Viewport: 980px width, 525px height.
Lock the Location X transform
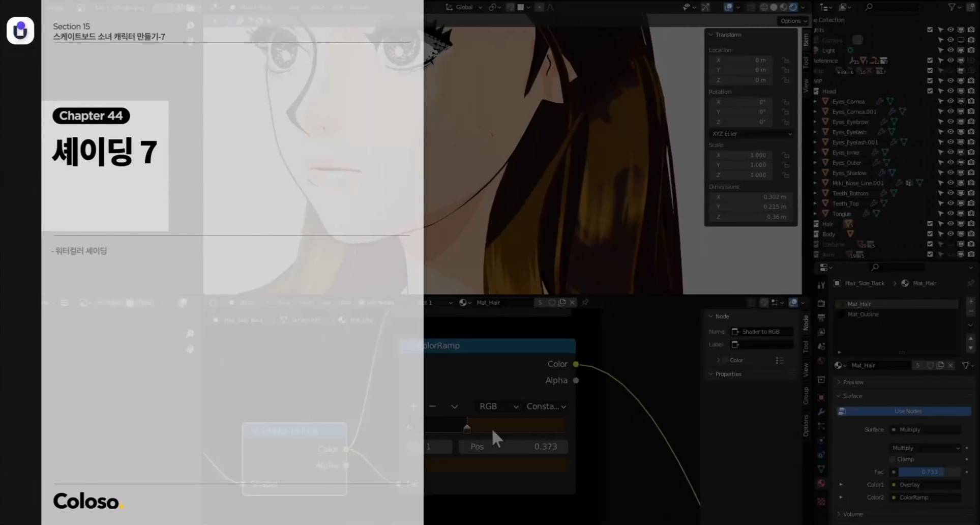point(786,60)
